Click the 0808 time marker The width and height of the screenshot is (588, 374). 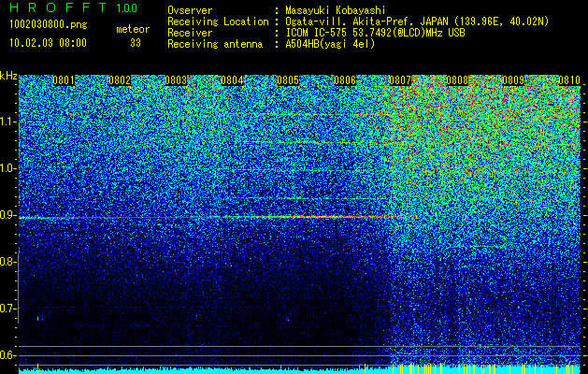(457, 80)
